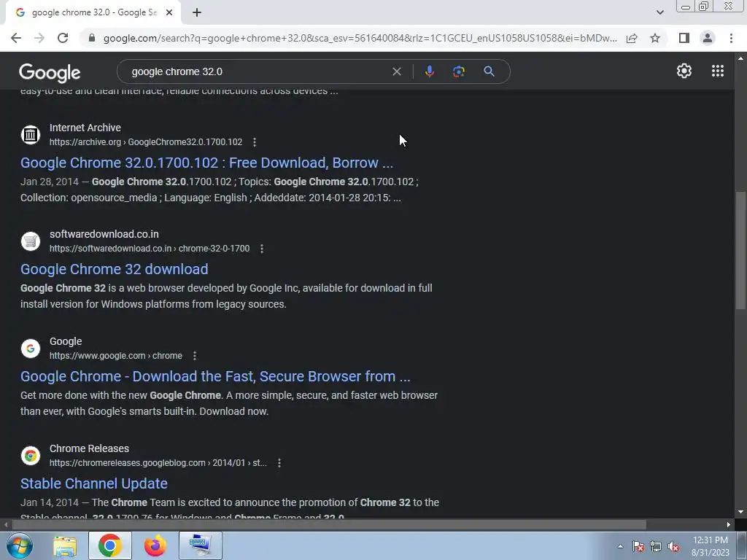Screen dimensions: 747x560
Task: Click the scroll-down arrow of the vertical scrollbar
Action: coord(740,513)
